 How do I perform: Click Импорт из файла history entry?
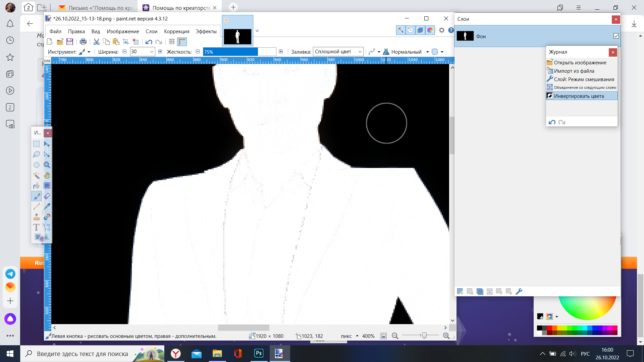point(574,71)
